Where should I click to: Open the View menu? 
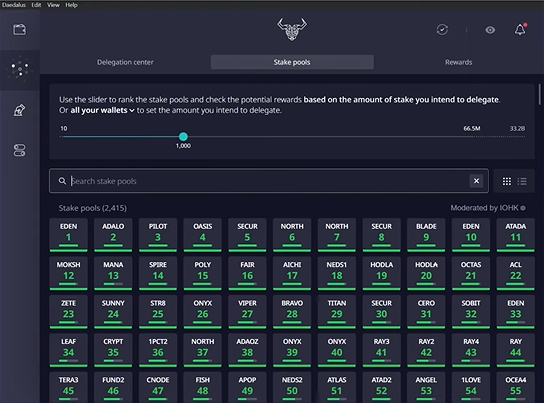click(53, 5)
